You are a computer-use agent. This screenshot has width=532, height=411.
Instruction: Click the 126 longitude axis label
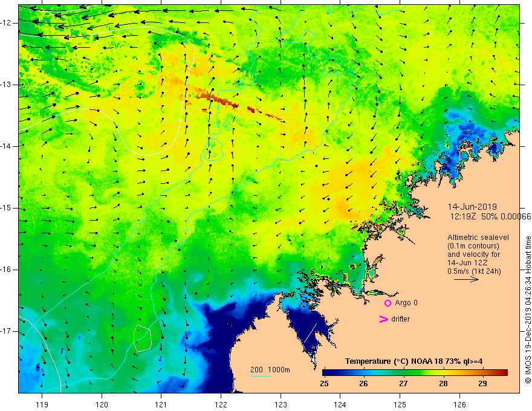[459, 404]
